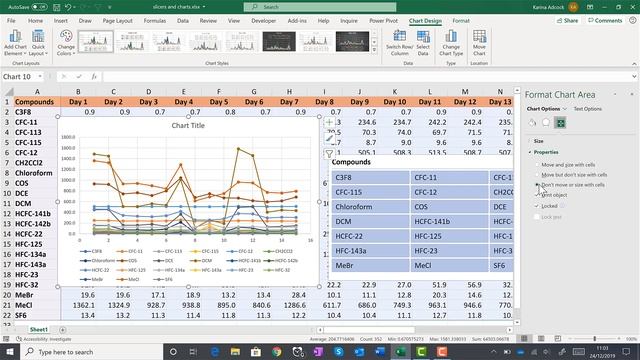Select the Effects pane icon
The width and height of the screenshot is (640, 360).
click(546, 123)
